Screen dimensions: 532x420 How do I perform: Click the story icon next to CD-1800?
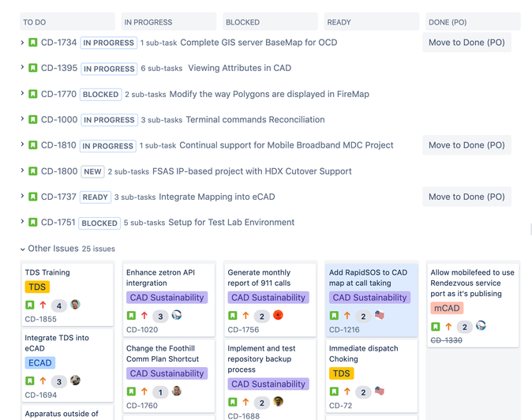point(33,171)
